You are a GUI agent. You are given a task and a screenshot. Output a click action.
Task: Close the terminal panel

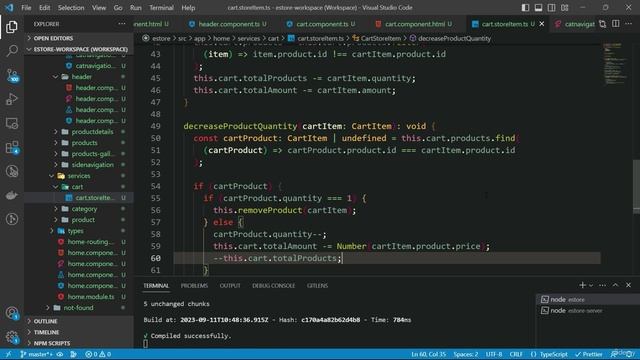pyautogui.click(x=629, y=285)
